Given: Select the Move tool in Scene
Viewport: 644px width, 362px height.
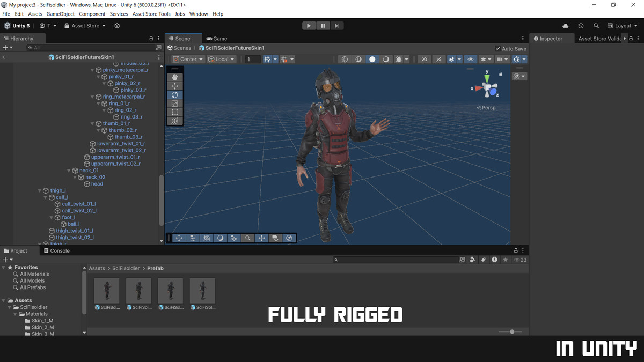Looking at the screenshot, I should pos(174,86).
